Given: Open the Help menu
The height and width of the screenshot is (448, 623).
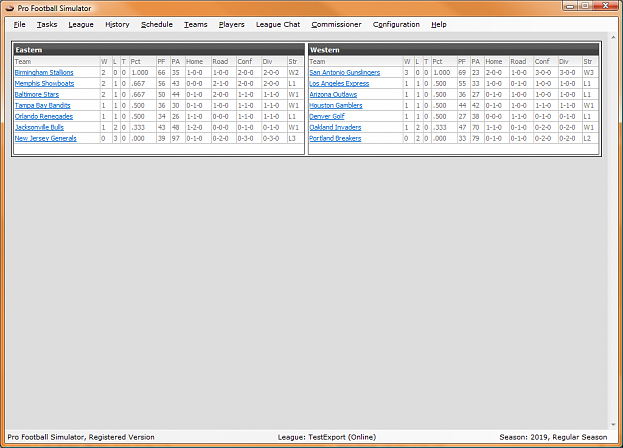Looking at the screenshot, I should click(439, 24).
